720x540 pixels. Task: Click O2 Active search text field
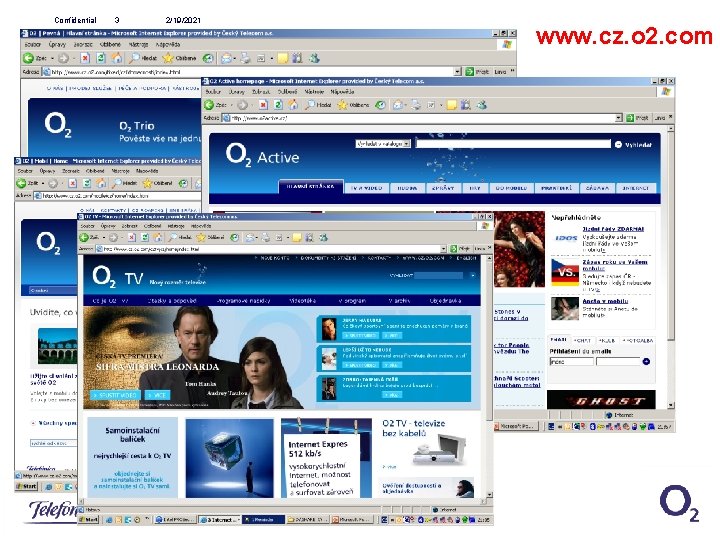click(513, 144)
